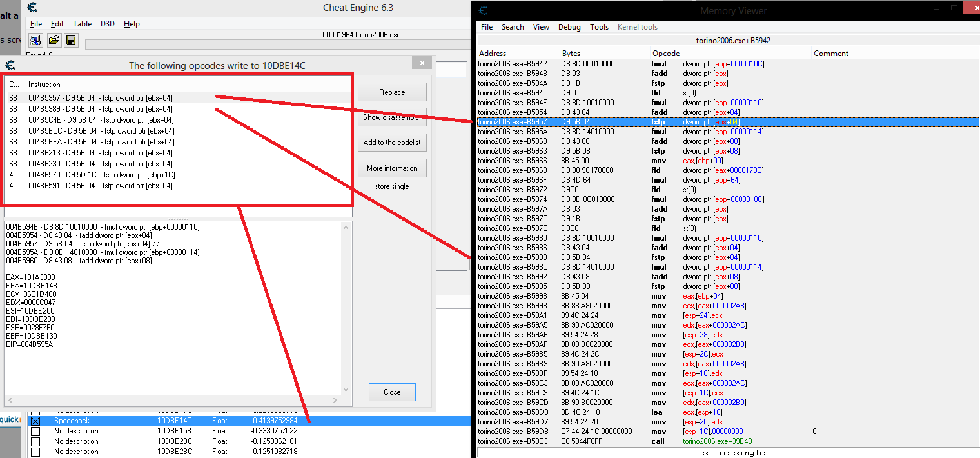Tick checkbox for address 10DBE2BC
This screenshot has width=980, height=458.
pos(35,452)
